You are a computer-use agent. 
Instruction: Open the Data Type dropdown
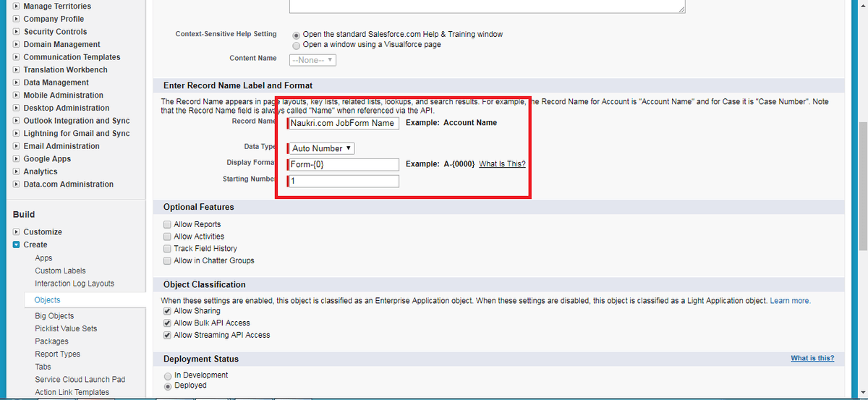[x=322, y=148]
